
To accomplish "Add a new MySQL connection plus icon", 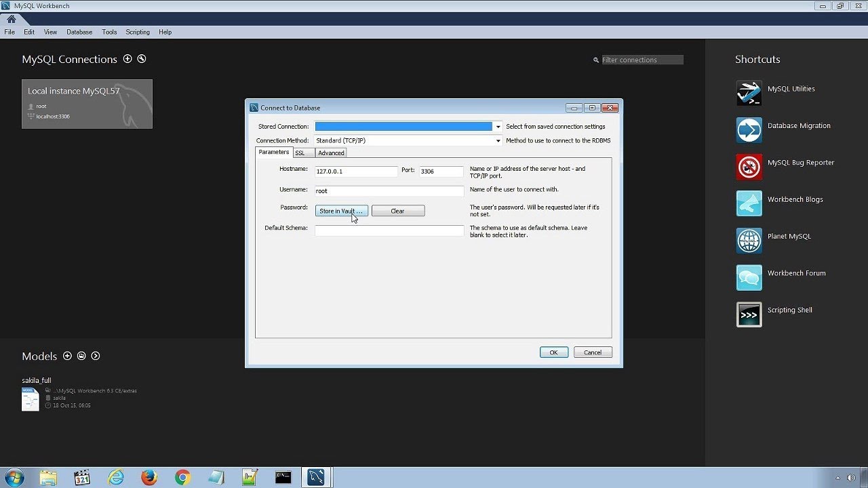I will (127, 59).
